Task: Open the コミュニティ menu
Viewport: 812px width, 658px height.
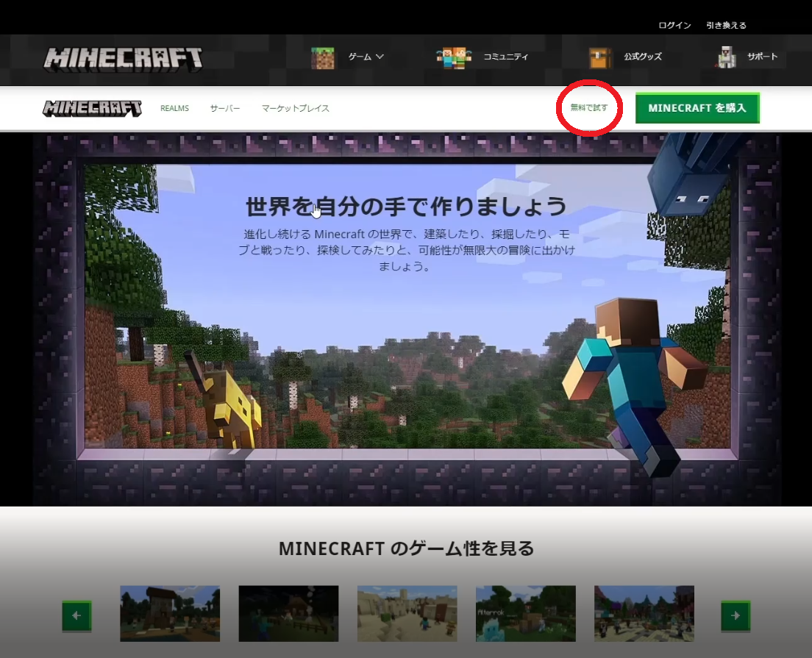Action: 505,57
